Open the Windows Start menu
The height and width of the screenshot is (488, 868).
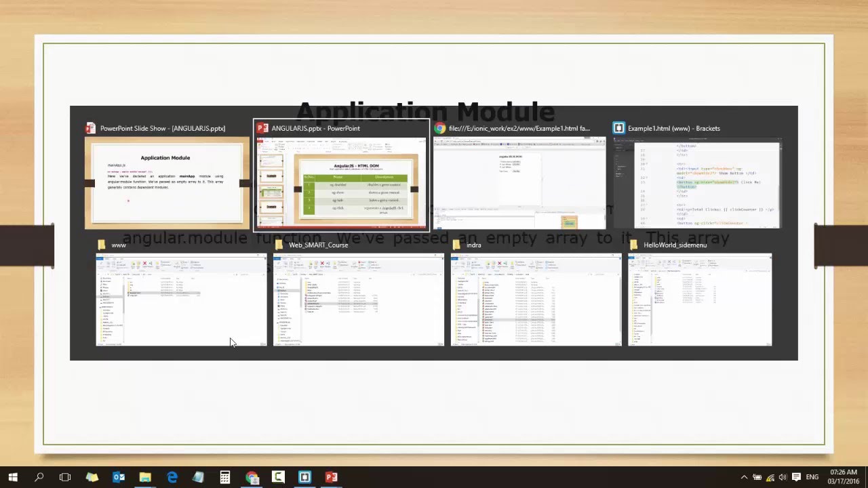[x=13, y=477]
